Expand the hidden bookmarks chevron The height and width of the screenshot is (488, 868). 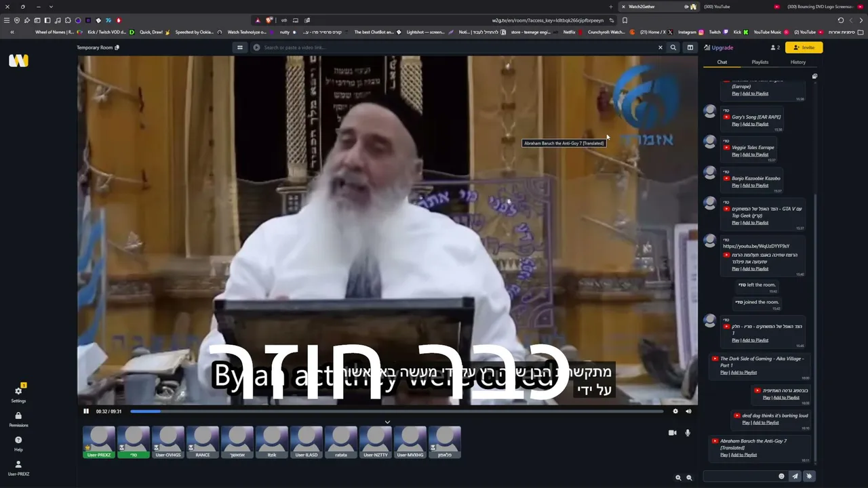[x=12, y=32]
